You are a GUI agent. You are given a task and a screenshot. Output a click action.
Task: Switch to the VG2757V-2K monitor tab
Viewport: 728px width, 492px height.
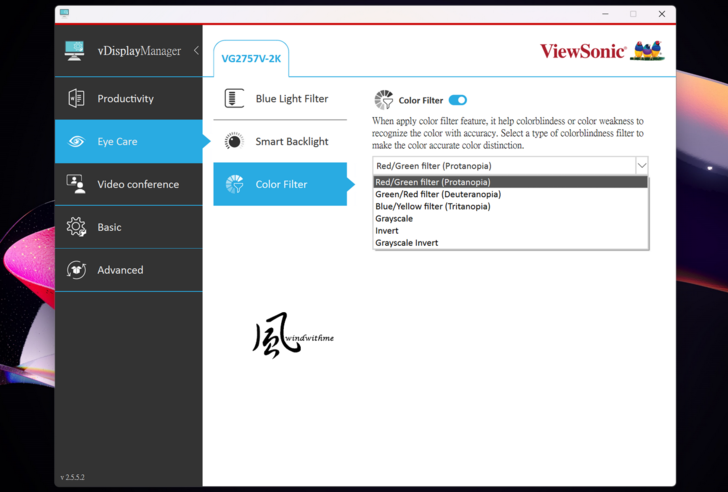251,59
